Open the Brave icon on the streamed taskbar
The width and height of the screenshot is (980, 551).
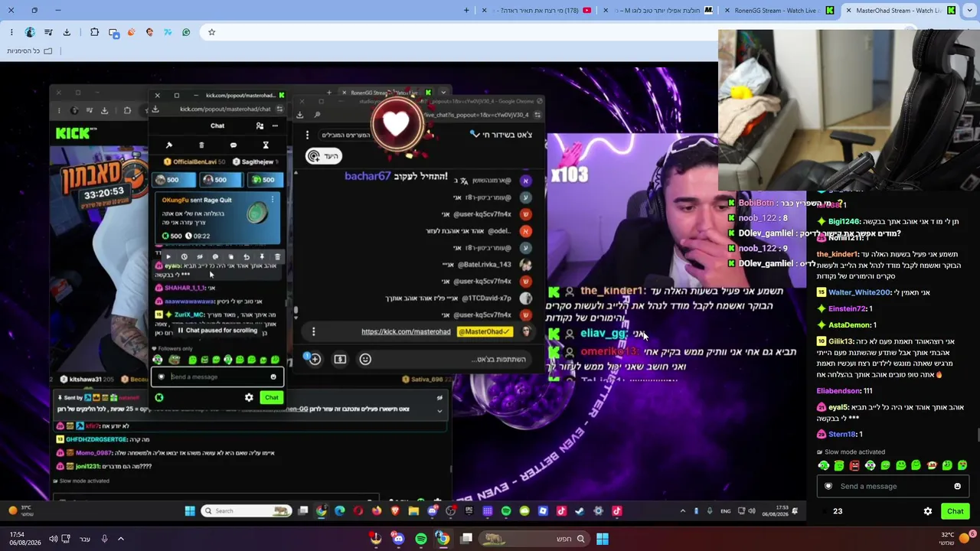395,511
